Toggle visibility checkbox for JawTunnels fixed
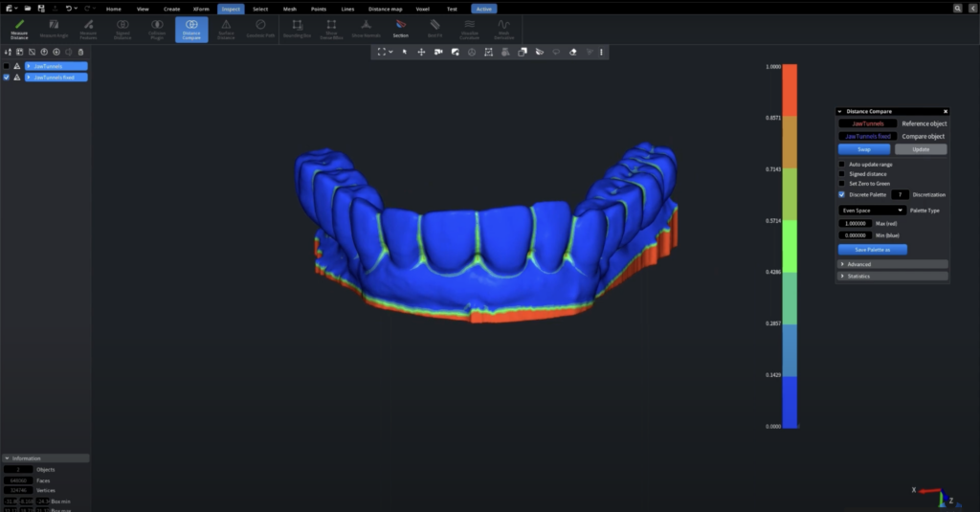This screenshot has width=980, height=512. [x=7, y=78]
